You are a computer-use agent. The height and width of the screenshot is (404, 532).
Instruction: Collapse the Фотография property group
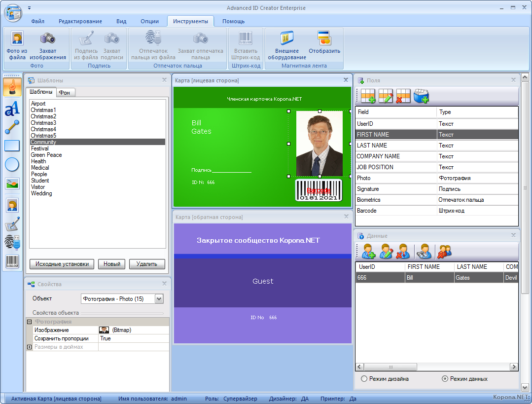click(x=29, y=322)
